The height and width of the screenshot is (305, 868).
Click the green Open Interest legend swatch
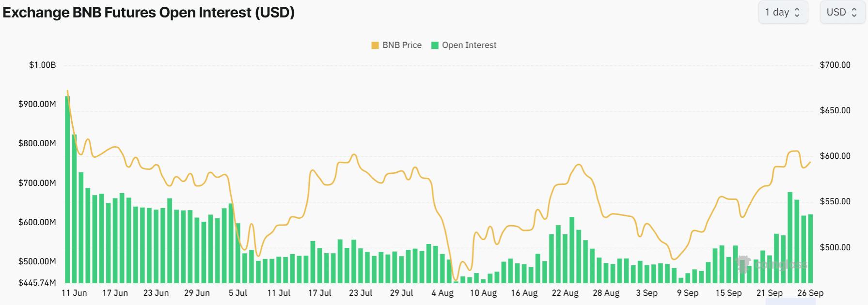coord(435,46)
